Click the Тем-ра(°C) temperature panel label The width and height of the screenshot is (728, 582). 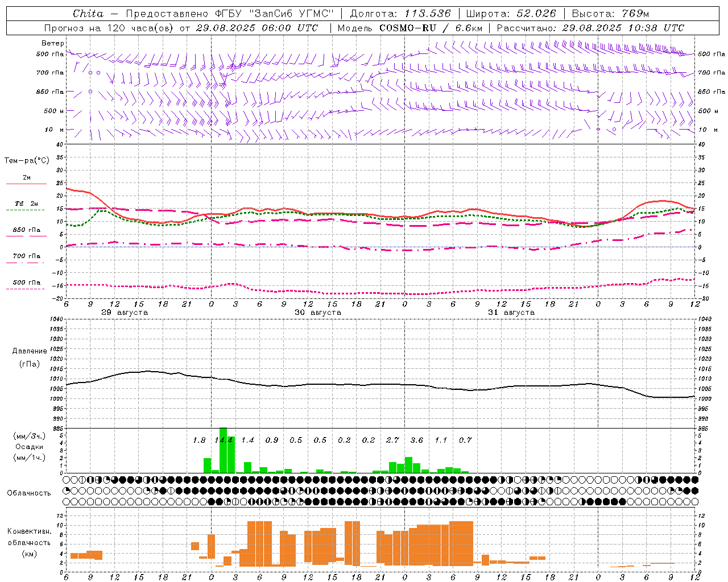click(27, 161)
